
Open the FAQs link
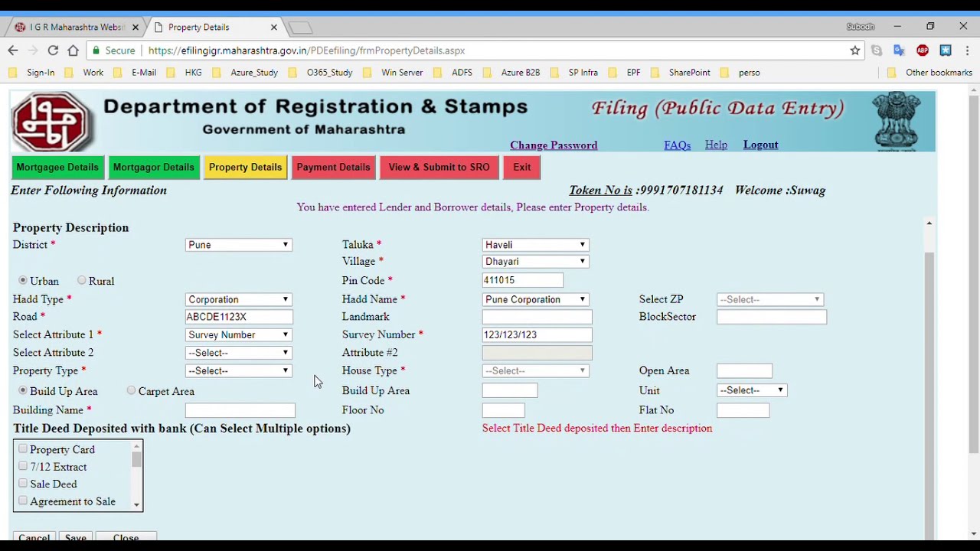[x=678, y=145]
